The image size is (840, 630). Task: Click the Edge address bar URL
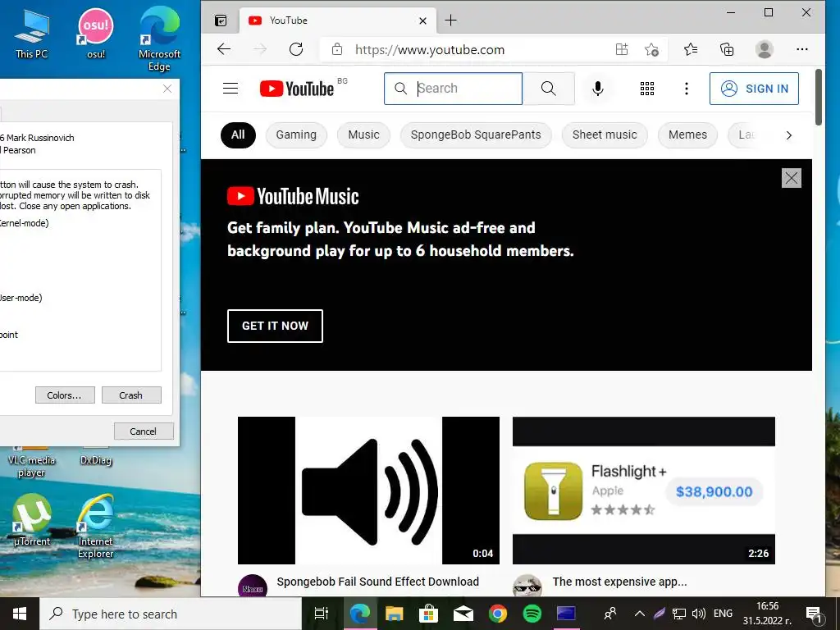pos(430,50)
